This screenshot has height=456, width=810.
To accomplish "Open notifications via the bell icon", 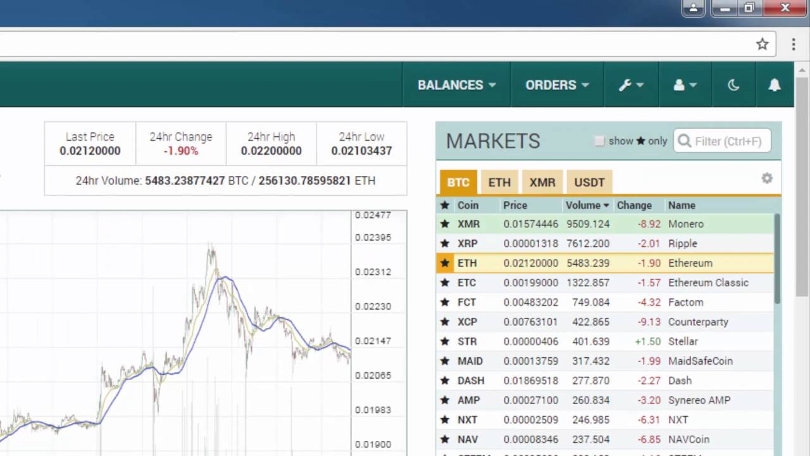I will [x=774, y=85].
